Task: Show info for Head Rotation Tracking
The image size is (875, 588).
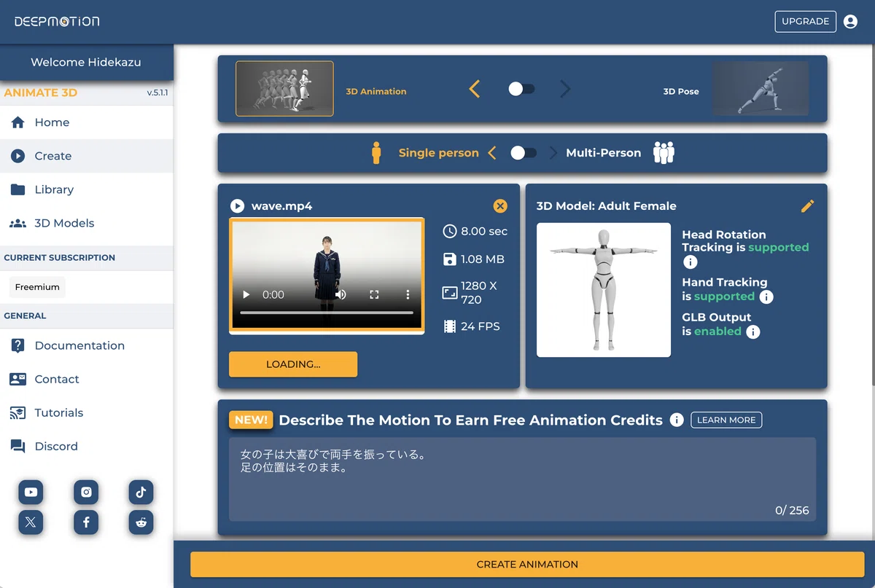Action: point(690,262)
